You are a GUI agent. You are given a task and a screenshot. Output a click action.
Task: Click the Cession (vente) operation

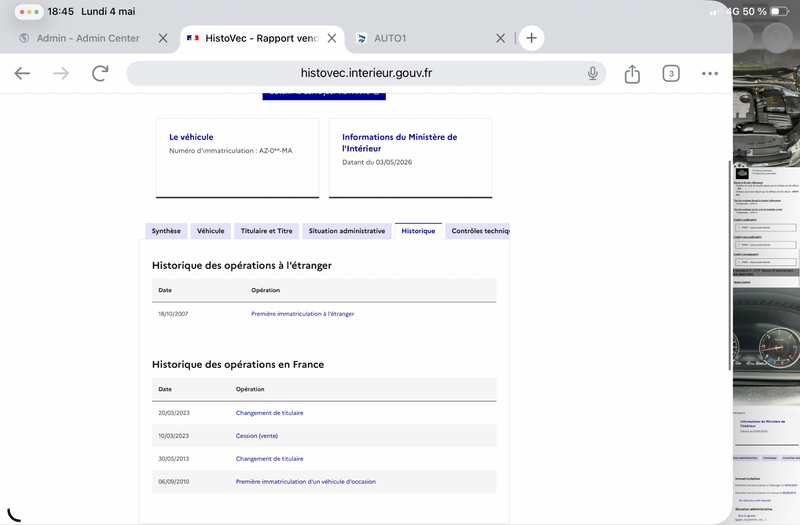pyautogui.click(x=257, y=436)
